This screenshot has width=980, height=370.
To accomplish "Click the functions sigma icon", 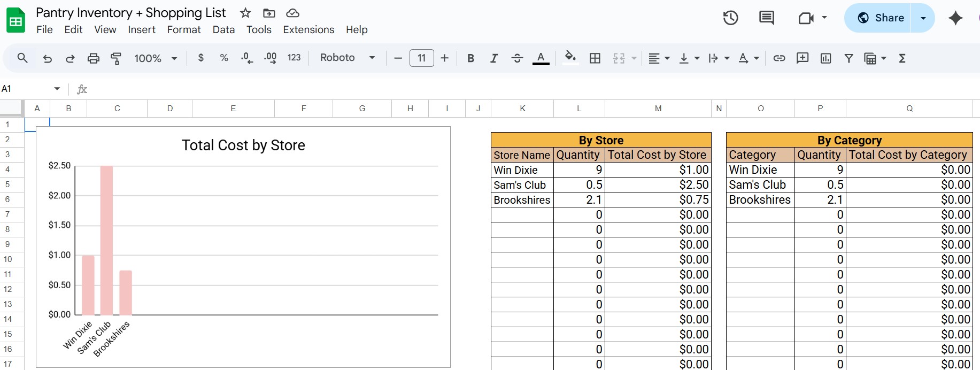I will click(x=902, y=58).
